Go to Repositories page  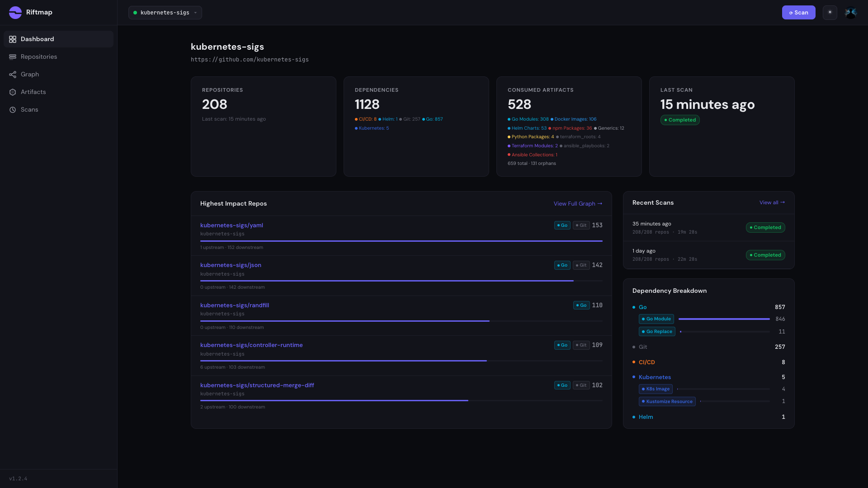(x=58, y=57)
